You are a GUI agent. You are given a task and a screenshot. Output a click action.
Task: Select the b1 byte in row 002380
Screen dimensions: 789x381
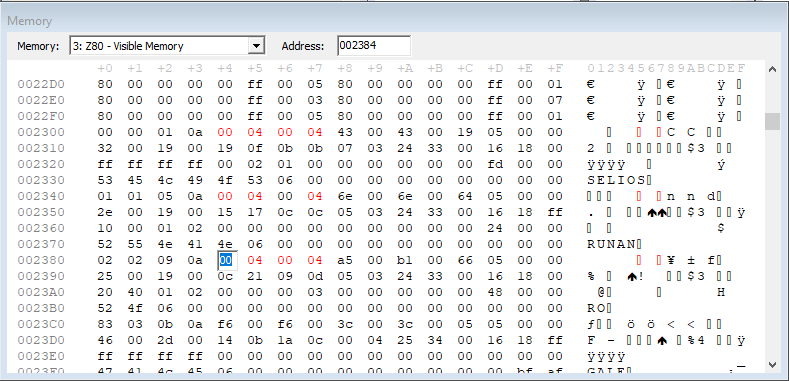pyautogui.click(x=405, y=260)
